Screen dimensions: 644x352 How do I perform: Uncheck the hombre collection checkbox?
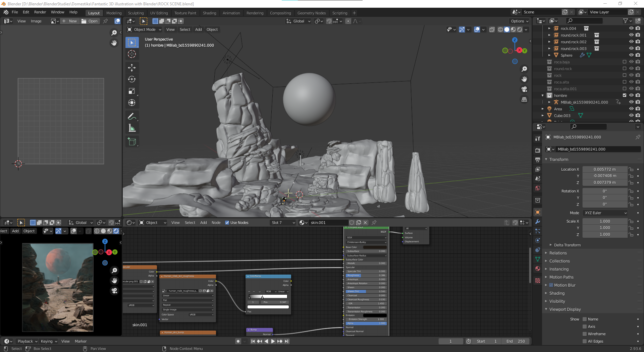pos(625,95)
